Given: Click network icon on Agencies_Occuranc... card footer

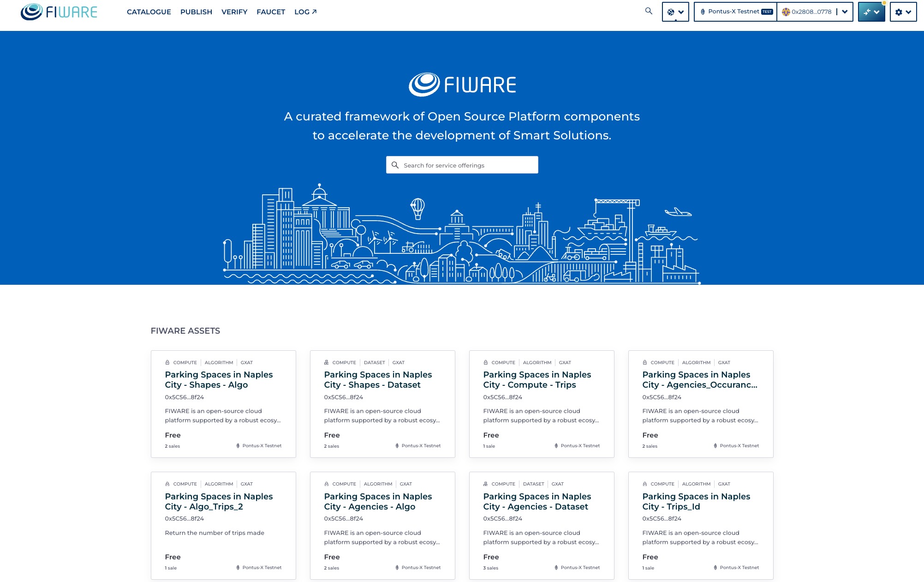Looking at the screenshot, I should pos(715,446).
